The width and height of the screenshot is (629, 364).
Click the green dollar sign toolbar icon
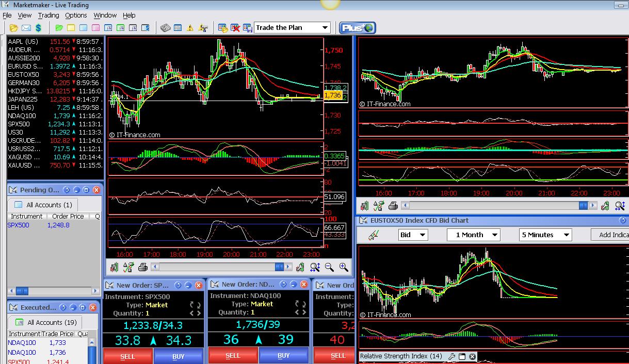pos(39,28)
